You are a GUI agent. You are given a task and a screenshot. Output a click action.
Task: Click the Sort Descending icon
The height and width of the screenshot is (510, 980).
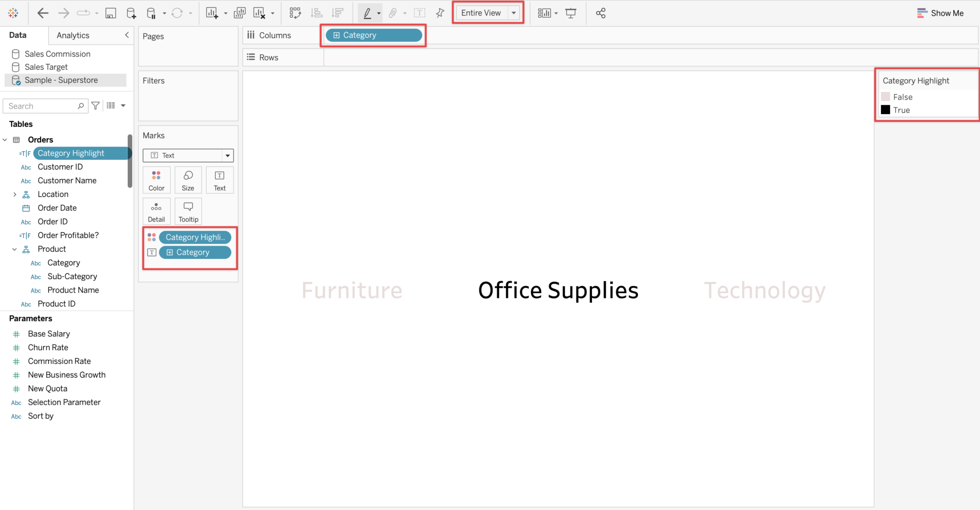pos(337,13)
